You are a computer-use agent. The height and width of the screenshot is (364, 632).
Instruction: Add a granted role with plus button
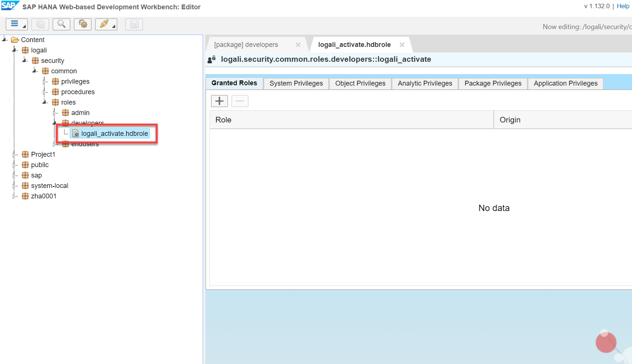tap(219, 101)
